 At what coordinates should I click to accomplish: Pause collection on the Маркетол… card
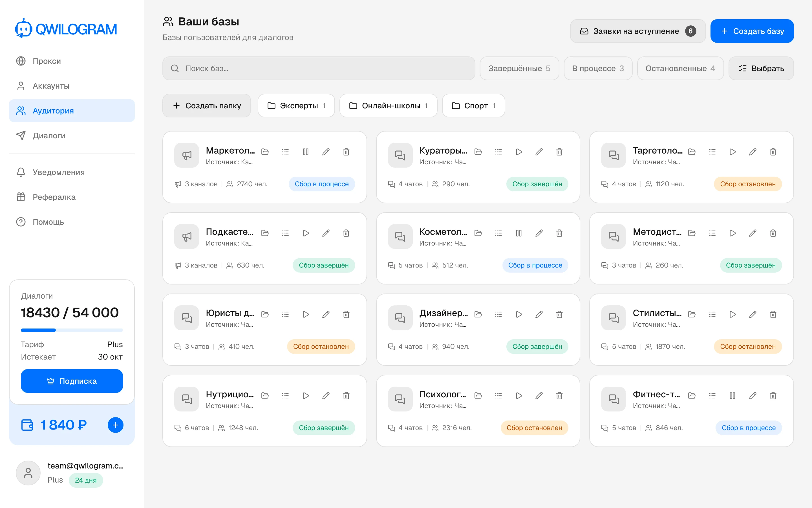coord(305,152)
